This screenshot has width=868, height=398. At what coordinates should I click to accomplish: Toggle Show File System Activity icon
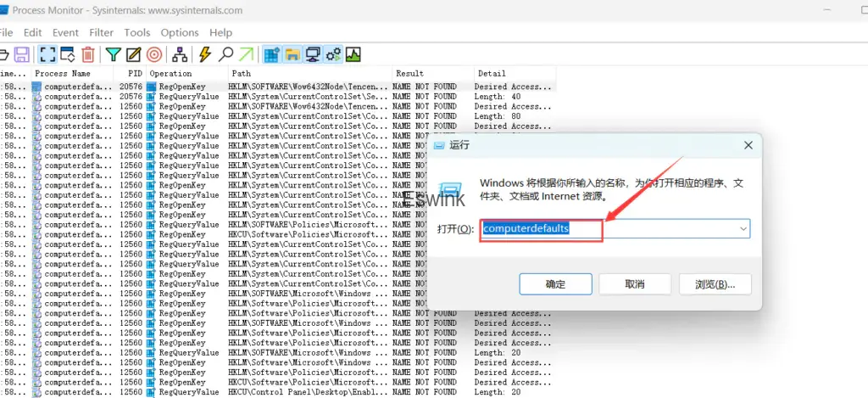(292, 55)
